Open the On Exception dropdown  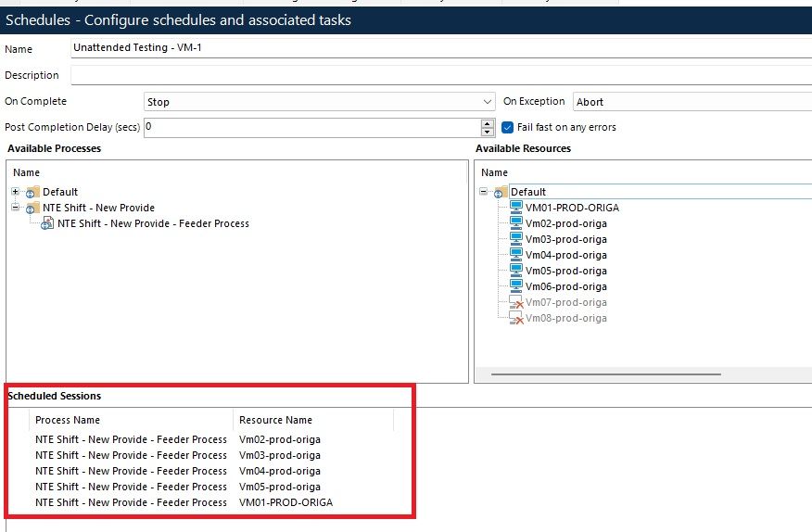coord(691,102)
